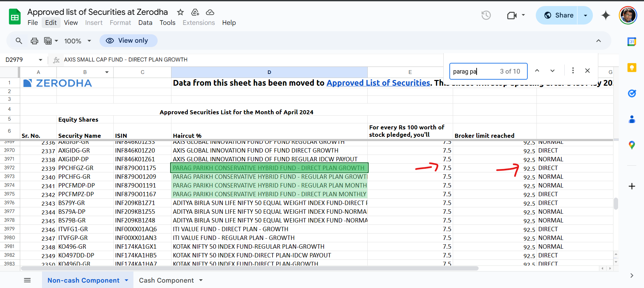Open Non-cash Component tab dropdown arrow
The height and width of the screenshot is (288, 644).
127,280
